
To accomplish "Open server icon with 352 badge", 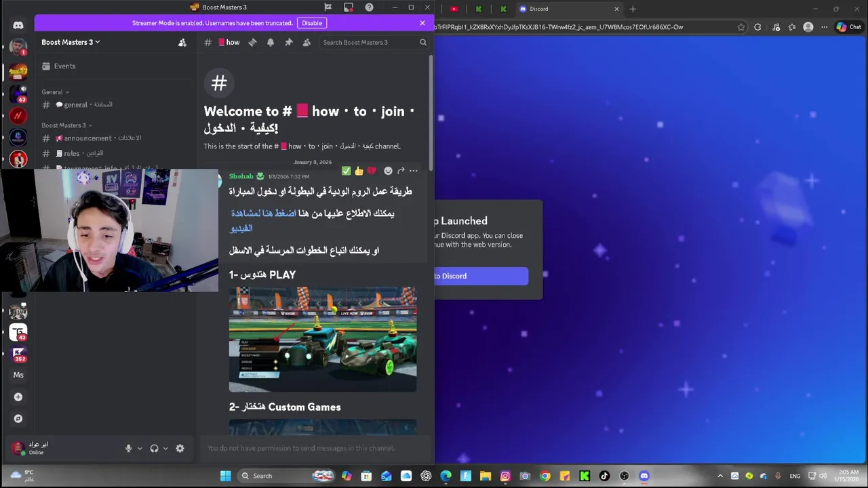I will (18, 354).
